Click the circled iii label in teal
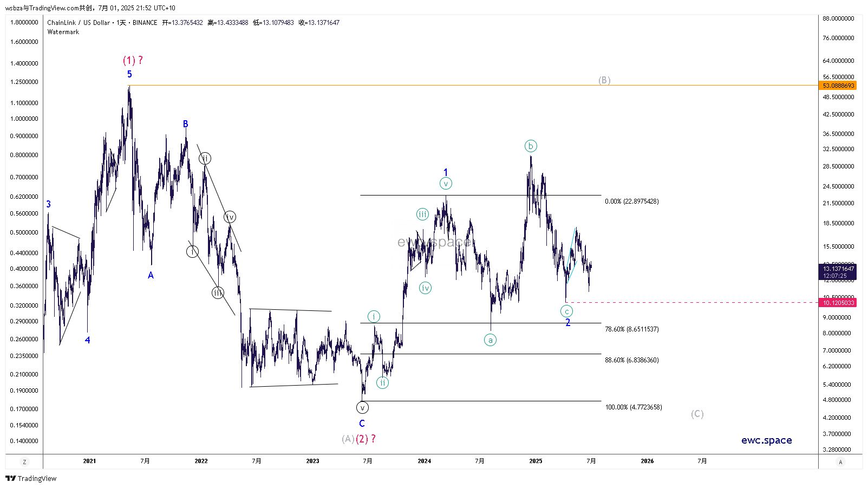Screen dimensions: 868x488 (x=422, y=214)
